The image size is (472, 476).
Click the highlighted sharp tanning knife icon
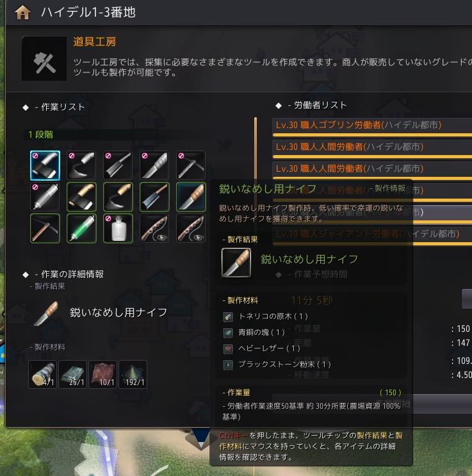(191, 197)
